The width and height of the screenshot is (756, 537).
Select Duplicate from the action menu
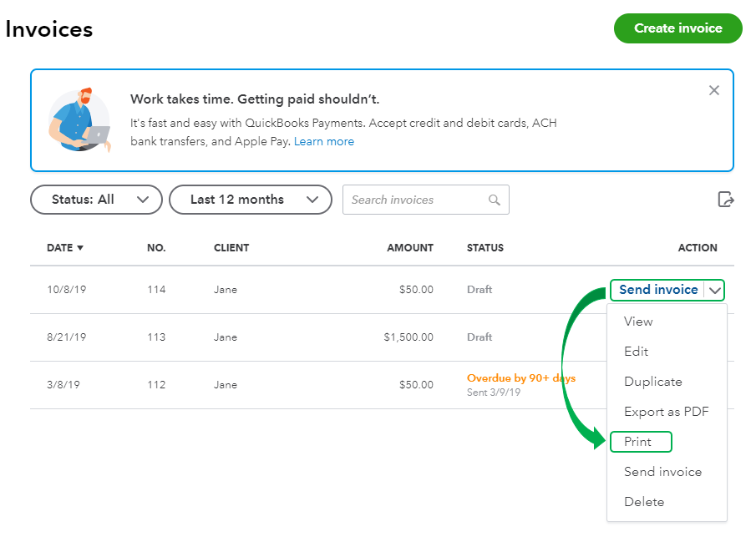(x=653, y=382)
